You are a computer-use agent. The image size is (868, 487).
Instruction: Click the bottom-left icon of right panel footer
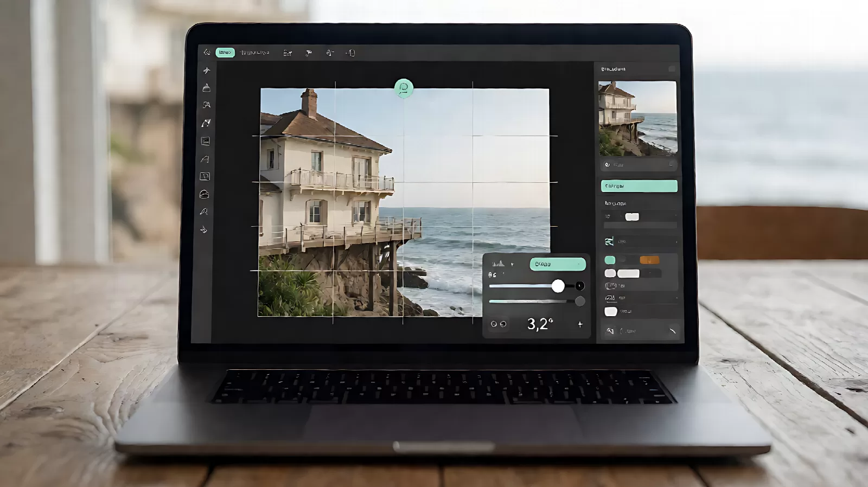point(610,331)
